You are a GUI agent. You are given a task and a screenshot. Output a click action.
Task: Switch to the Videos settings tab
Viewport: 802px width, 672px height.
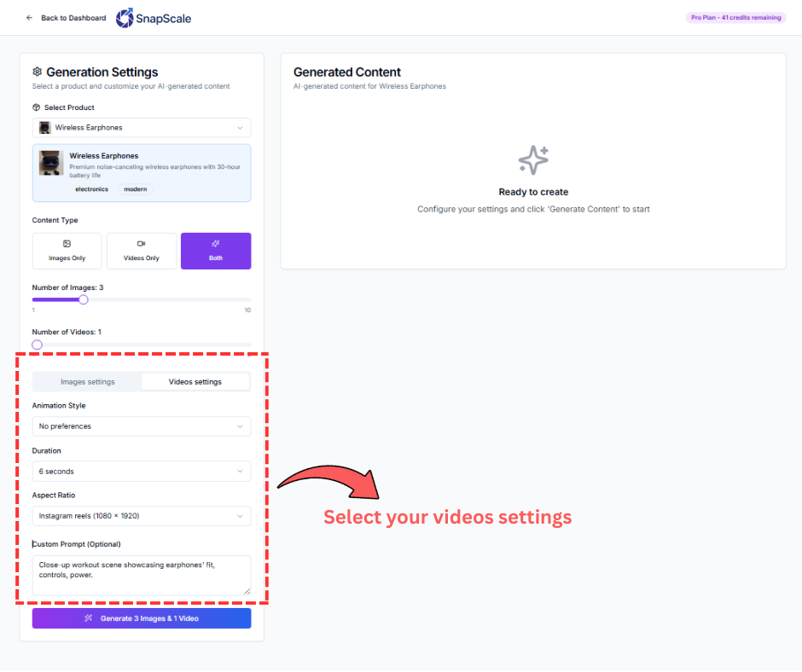[195, 381]
